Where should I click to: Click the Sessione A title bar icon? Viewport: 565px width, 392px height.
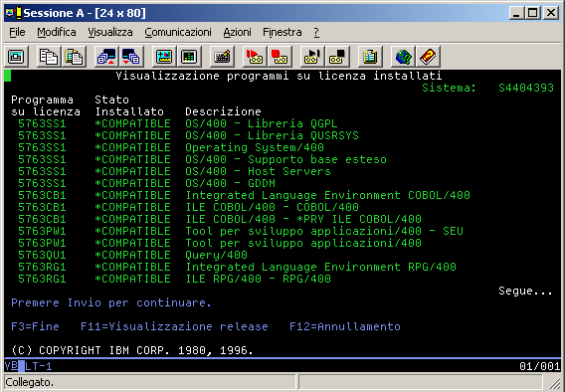pyautogui.click(x=14, y=13)
